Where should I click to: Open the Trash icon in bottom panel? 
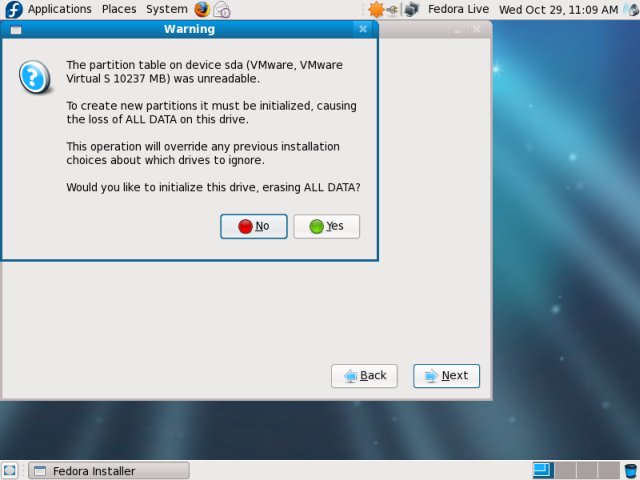coord(631,470)
